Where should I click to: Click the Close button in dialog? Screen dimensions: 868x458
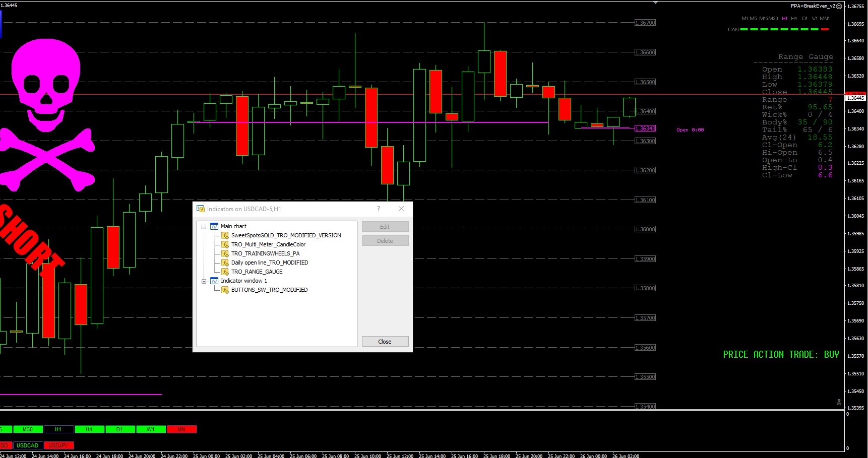385,342
